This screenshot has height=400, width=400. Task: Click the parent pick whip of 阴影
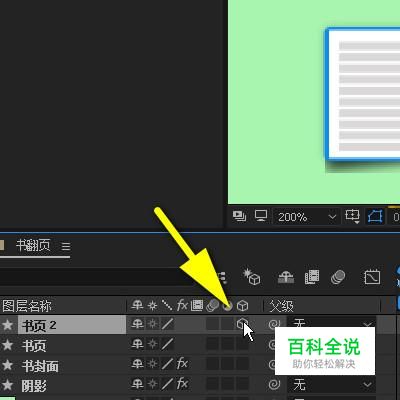(x=274, y=384)
